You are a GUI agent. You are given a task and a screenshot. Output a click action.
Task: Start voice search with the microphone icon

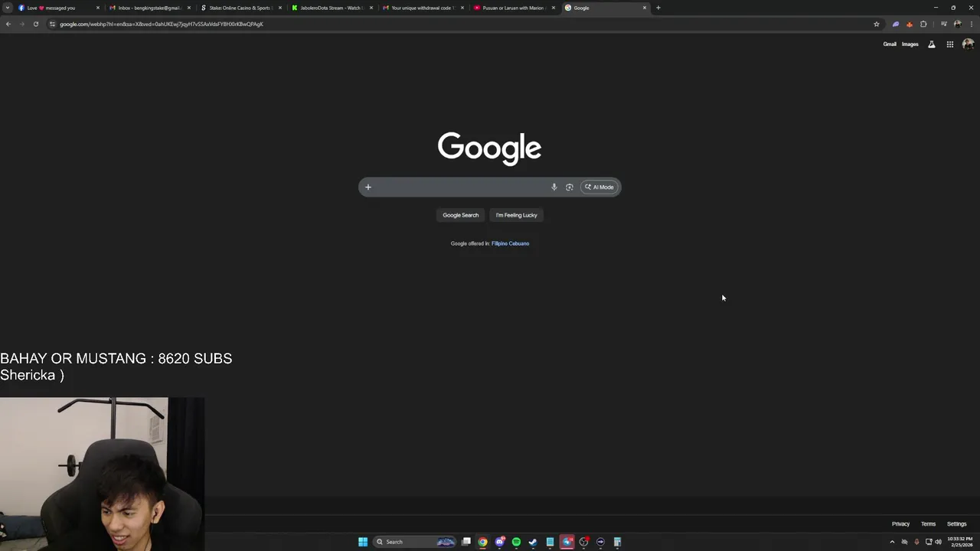[554, 187]
